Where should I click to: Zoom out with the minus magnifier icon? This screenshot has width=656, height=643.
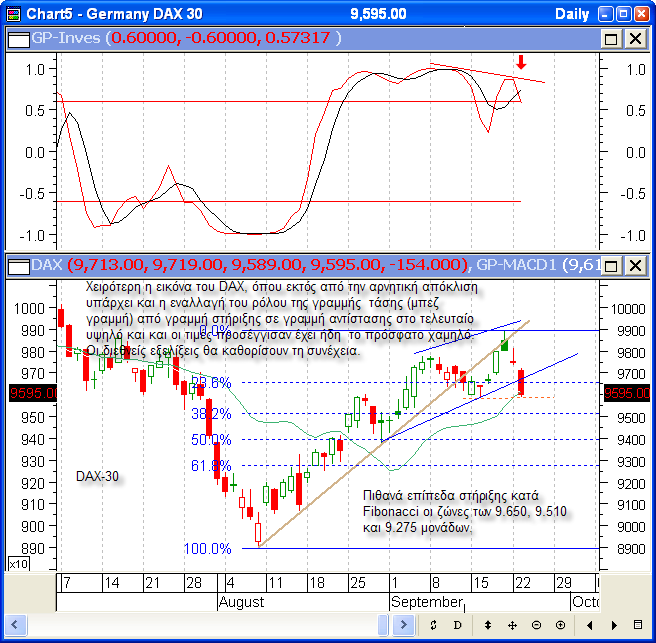tap(538, 624)
